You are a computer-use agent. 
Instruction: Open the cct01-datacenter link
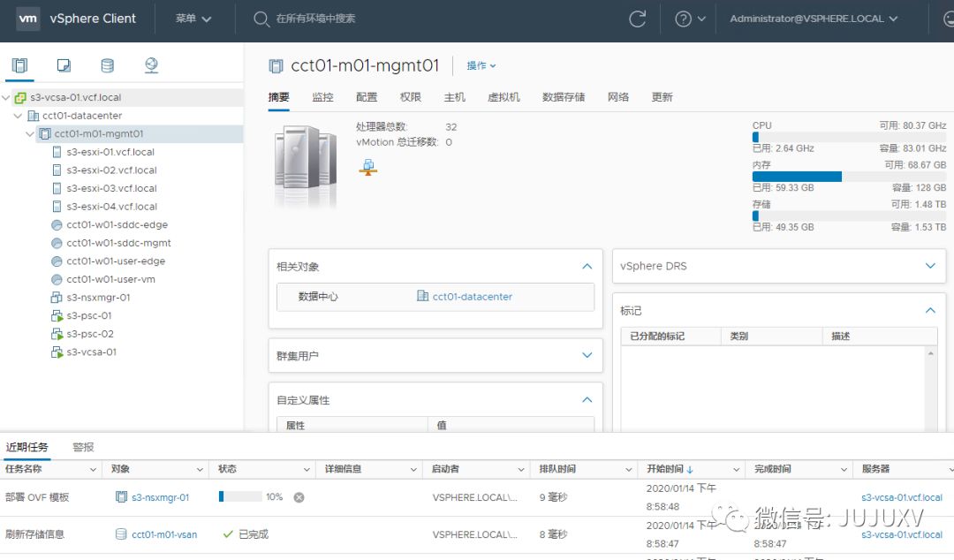[x=472, y=297]
